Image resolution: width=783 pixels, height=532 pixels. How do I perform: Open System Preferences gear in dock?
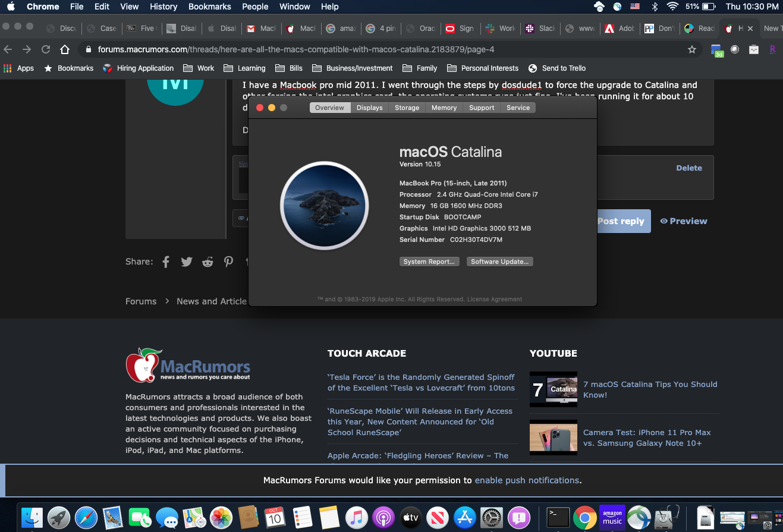click(492, 518)
